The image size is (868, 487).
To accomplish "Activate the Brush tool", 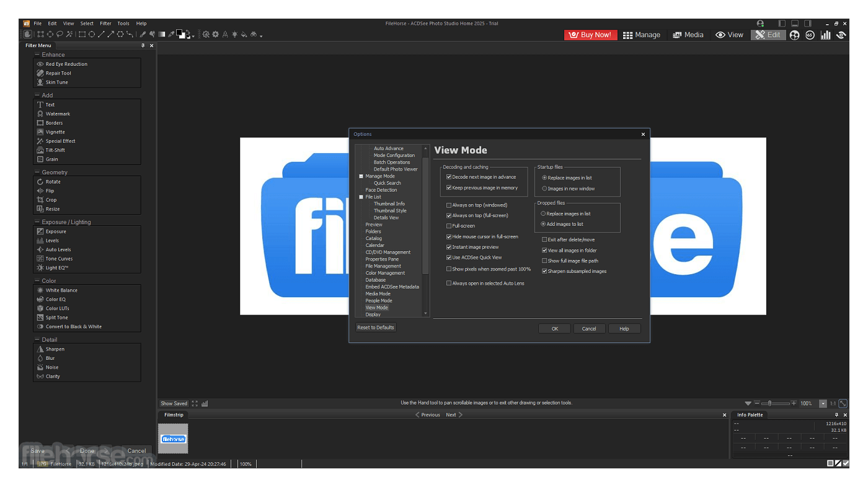I will (x=143, y=34).
